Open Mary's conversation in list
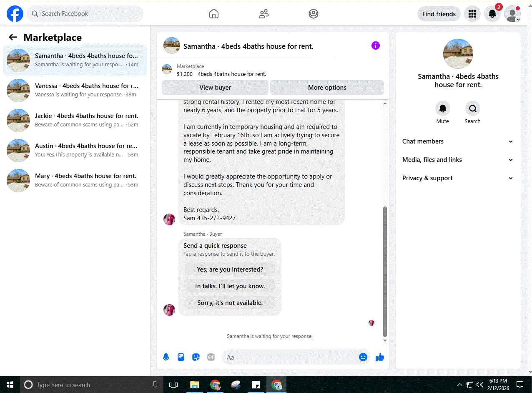The height and width of the screenshot is (393, 532). [x=75, y=181]
